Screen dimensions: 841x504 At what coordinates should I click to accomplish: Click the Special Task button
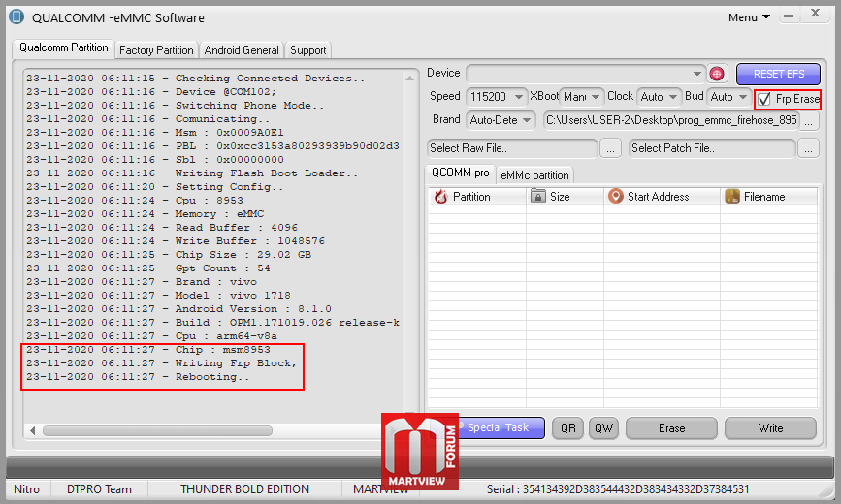[498, 427]
